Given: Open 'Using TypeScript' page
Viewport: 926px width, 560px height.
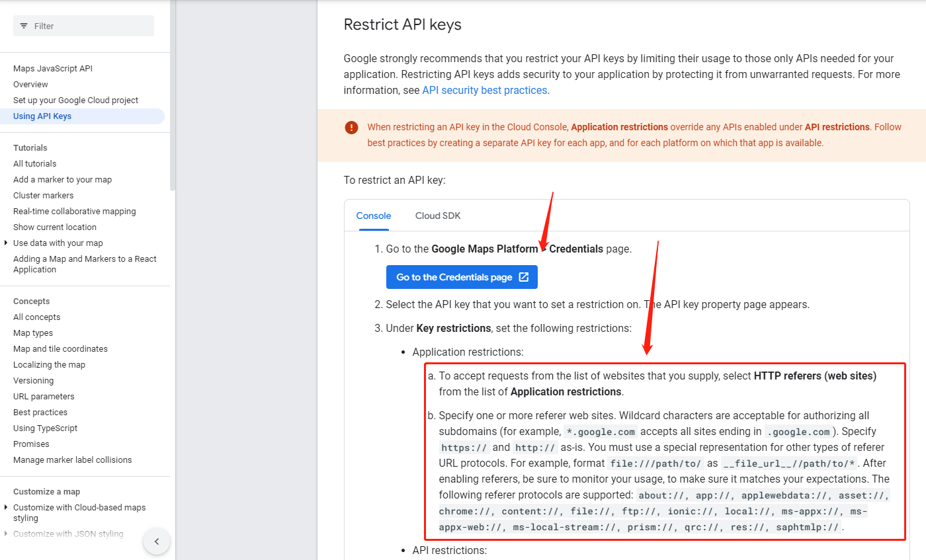Looking at the screenshot, I should click(46, 428).
